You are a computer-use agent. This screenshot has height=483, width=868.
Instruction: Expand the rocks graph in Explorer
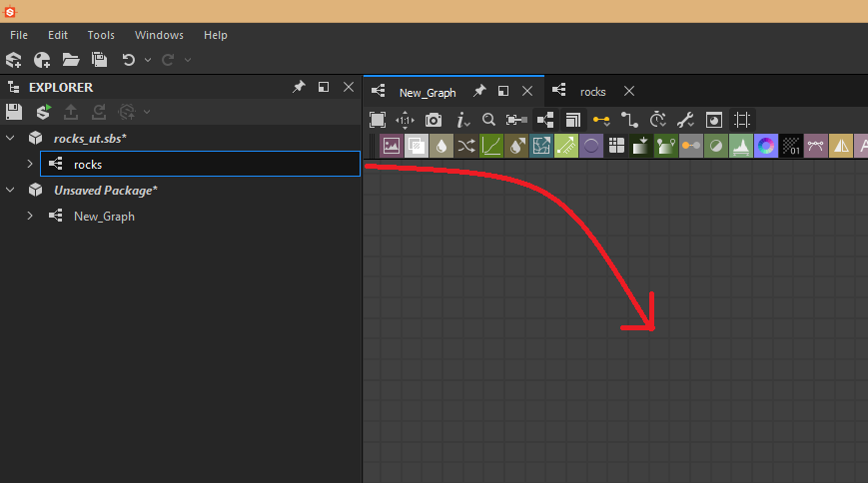(30, 164)
